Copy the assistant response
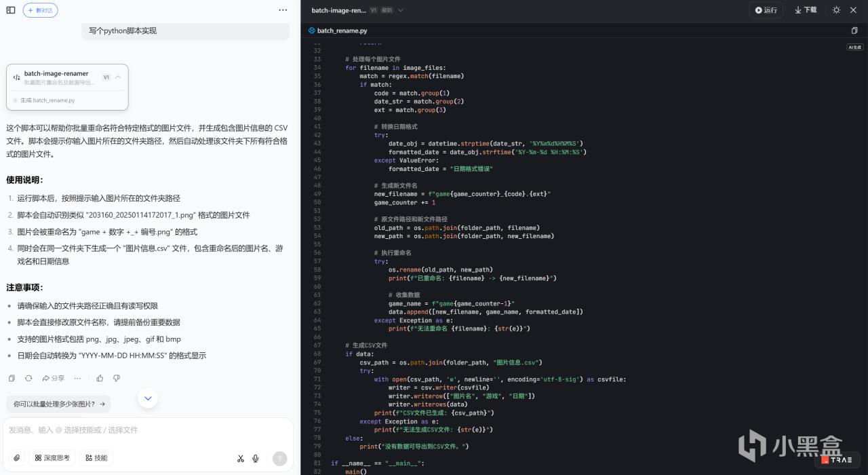 (12, 378)
